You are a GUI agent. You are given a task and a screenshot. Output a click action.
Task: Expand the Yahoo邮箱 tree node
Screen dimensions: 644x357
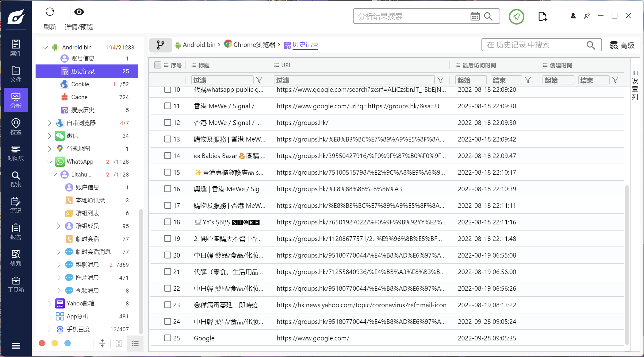point(49,304)
